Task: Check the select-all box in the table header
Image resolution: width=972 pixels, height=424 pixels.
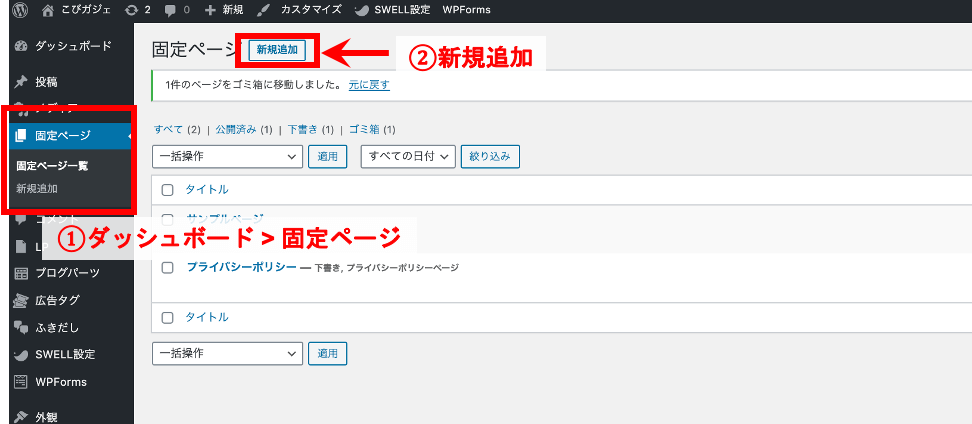Action: coord(167,190)
